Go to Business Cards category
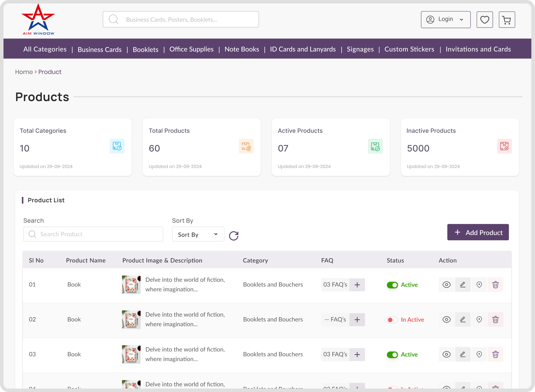This screenshot has width=535, height=392. click(x=100, y=49)
